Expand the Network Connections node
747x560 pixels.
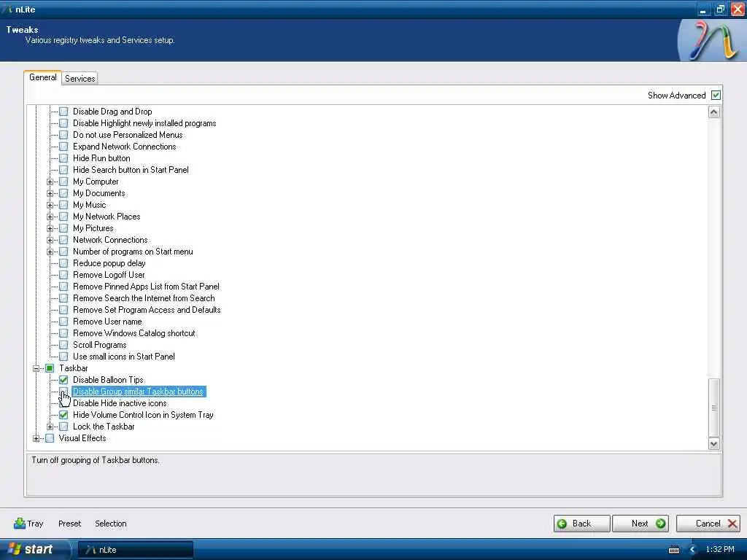click(50, 240)
